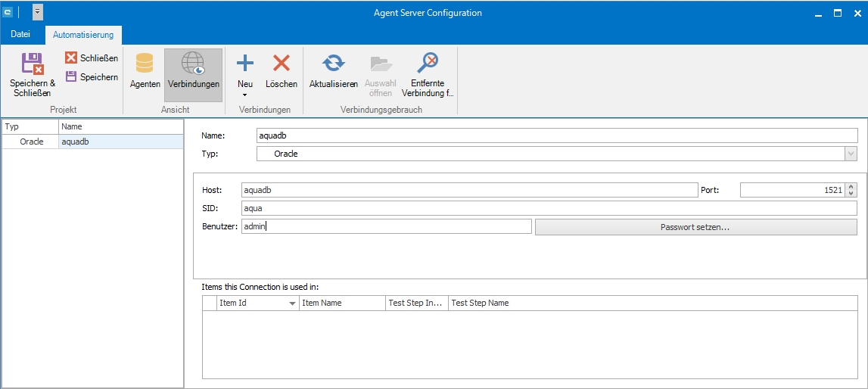
Task: Increase the Port value with up arrow
Action: click(851, 187)
